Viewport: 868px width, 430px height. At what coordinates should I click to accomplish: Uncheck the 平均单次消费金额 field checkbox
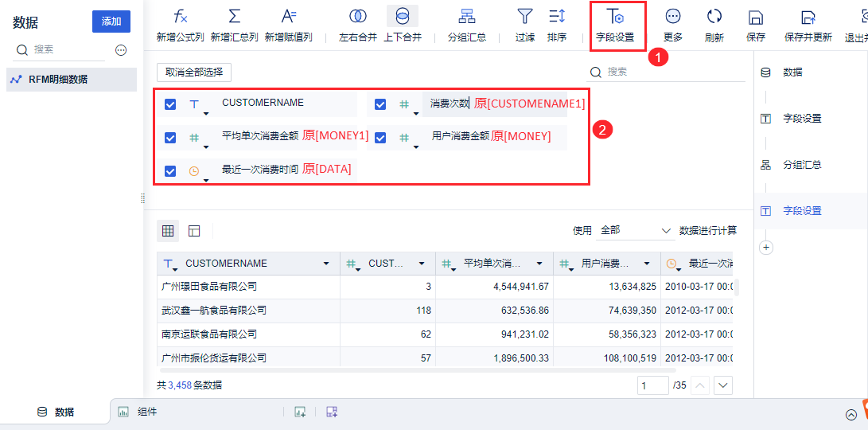(x=170, y=138)
